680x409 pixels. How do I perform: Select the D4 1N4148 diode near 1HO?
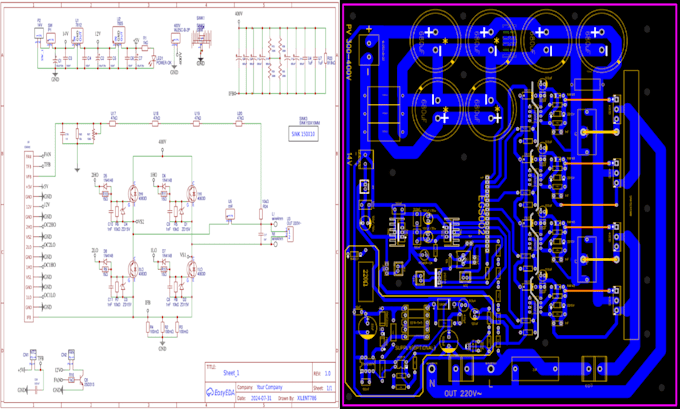tap(163, 187)
